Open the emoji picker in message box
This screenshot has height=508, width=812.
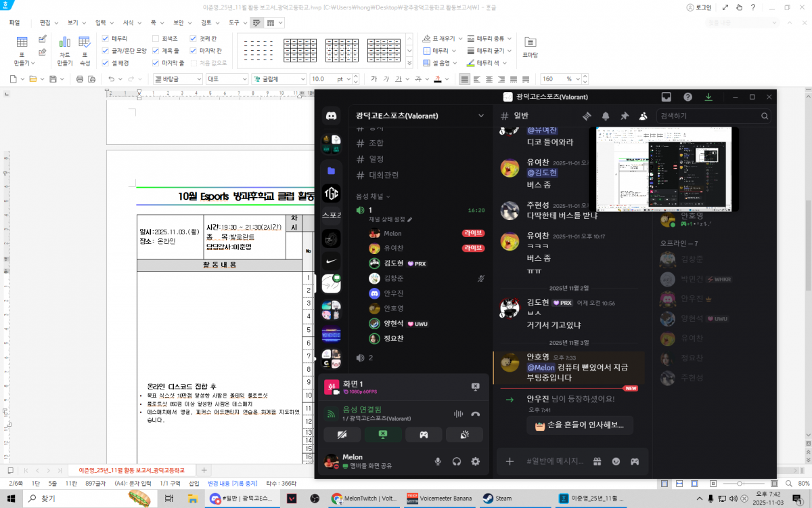pos(616,462)
